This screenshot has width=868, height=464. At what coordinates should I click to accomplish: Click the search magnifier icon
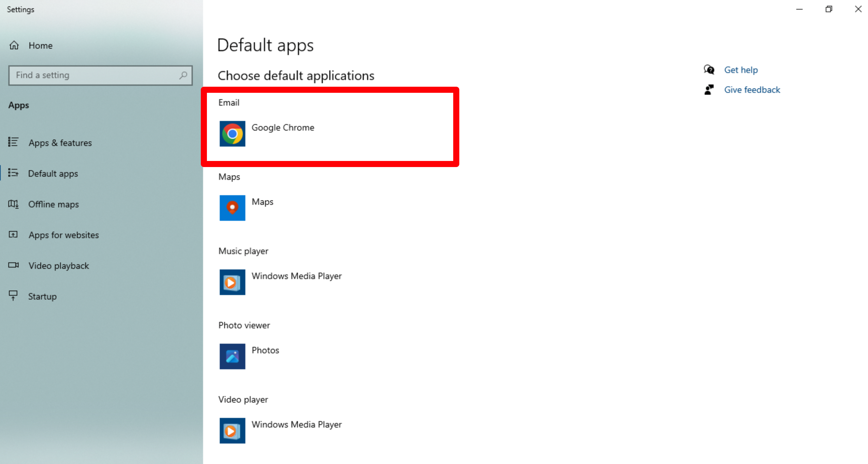(x=183, y=75)
